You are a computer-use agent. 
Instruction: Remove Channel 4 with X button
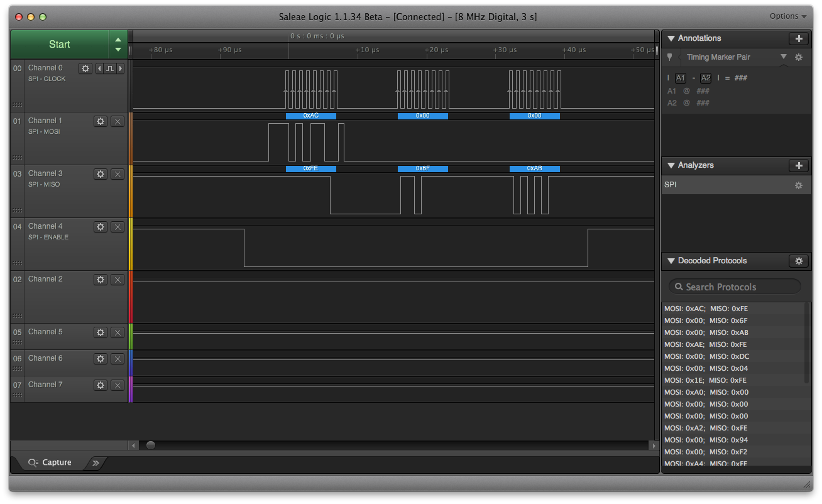coord(118,227)
